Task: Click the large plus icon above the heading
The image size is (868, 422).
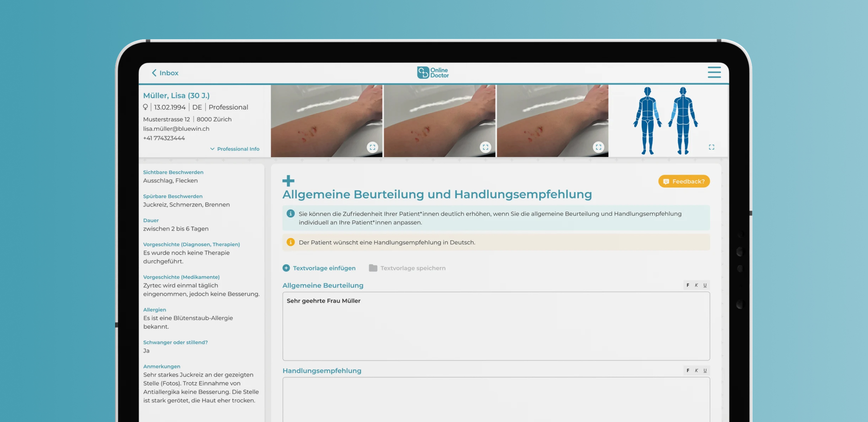Action: pyautogui.click(x=288, y=181)
